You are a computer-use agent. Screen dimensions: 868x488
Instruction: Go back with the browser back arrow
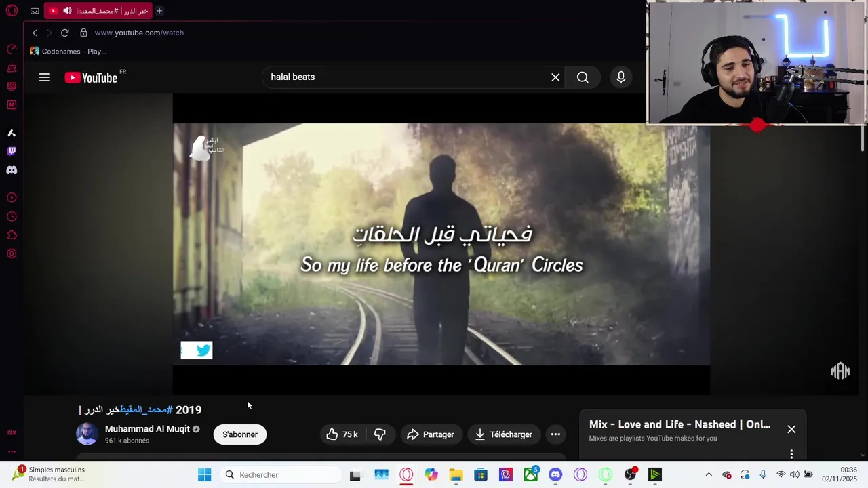point(35,33)
